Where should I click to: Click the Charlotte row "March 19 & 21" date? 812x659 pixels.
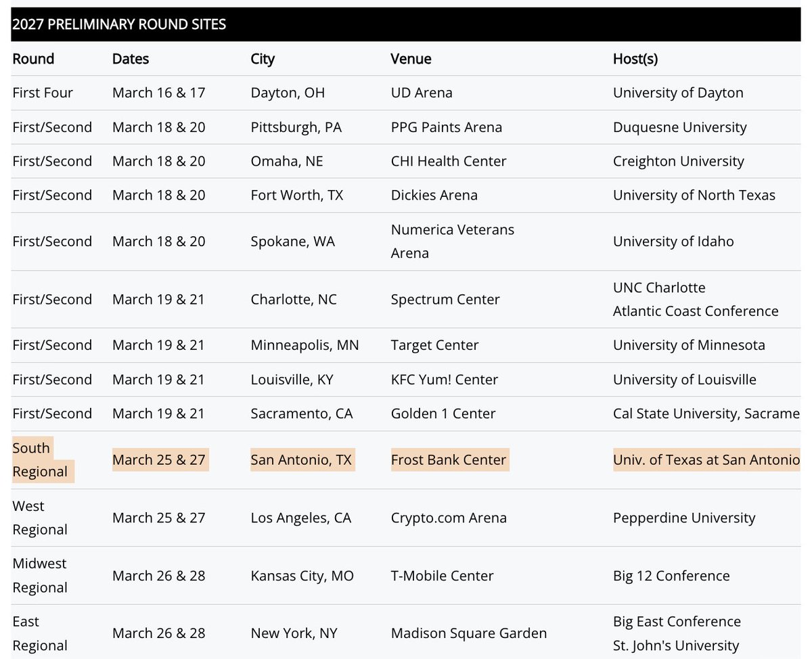[x=158, y=299]
